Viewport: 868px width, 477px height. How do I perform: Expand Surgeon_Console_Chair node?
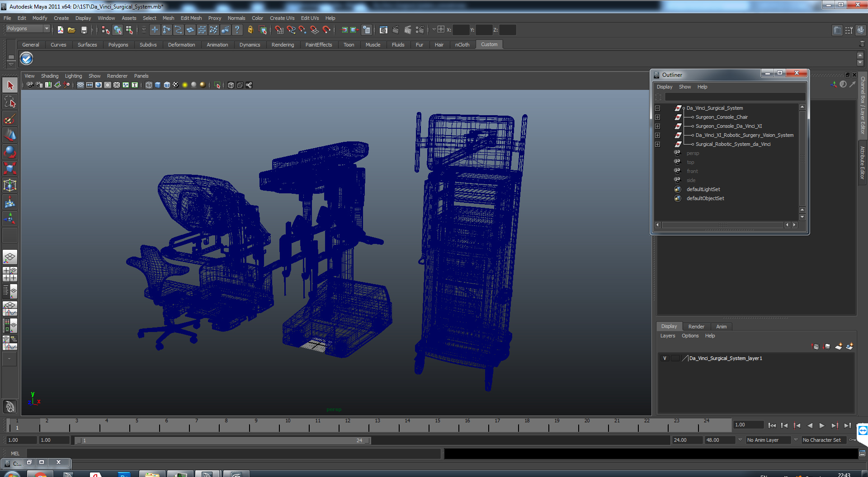pos(658,117)
